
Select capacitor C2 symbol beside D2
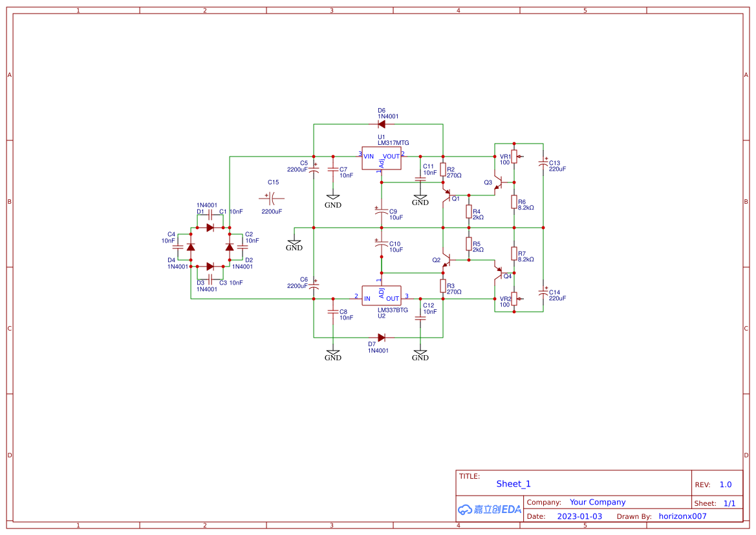pyautogui.click(x=243, y=247)
